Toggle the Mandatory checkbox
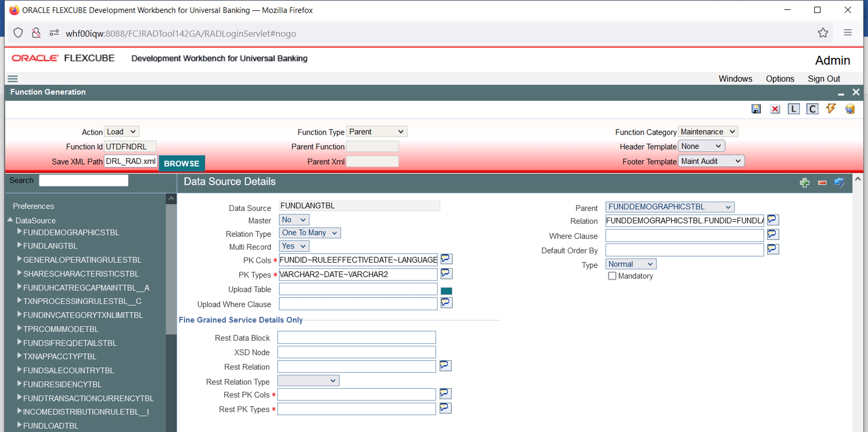Screen dimensions: 868x432 612,276
